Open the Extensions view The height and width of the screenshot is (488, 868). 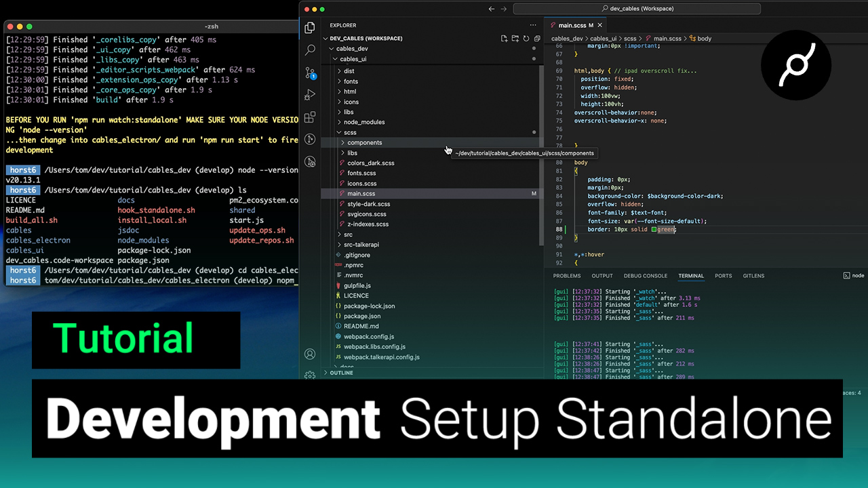310,117
